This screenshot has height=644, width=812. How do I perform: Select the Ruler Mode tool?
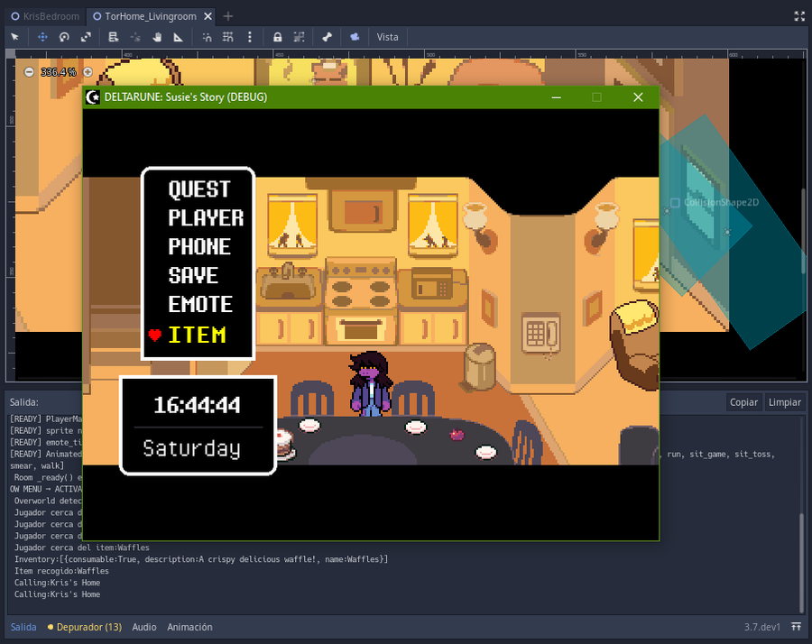(178, 37)
